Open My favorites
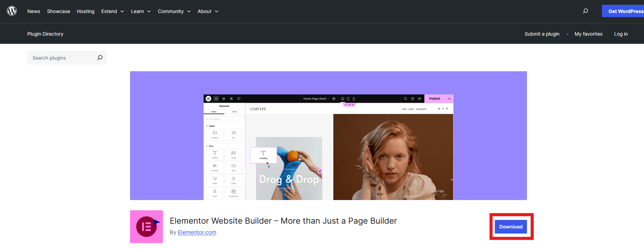 pyautogui.click(x=589, y=34)
